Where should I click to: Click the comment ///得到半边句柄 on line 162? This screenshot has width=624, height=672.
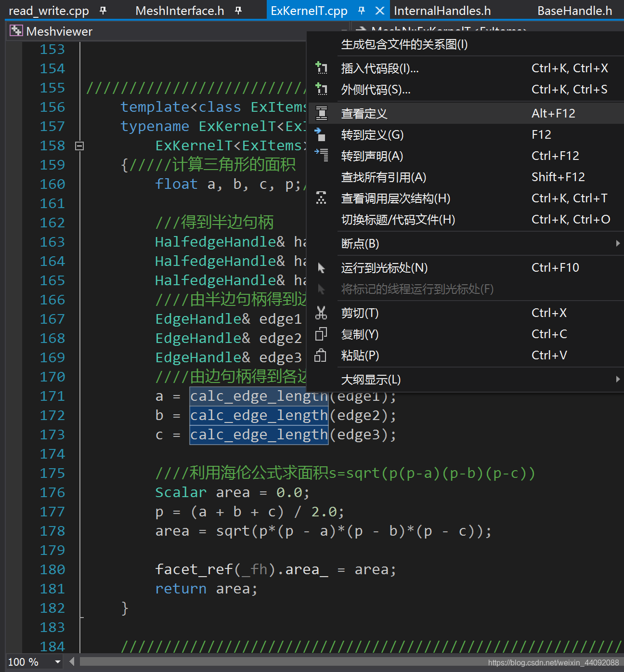tap(214, 222)
